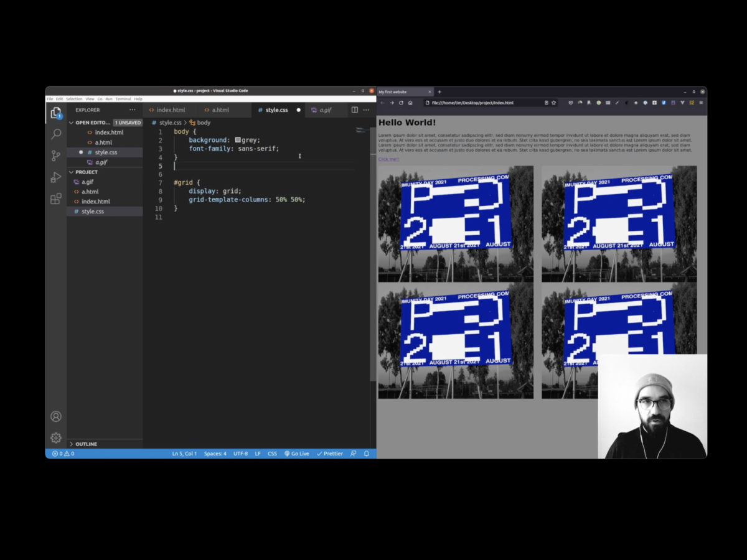This screenshot has height=560, width=747.
Task: Open the Run and Debug view
Action: tap(56, 177)
